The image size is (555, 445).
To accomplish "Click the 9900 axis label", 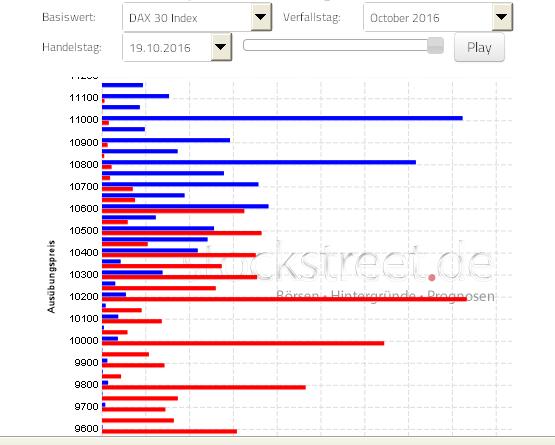I will coord(86,363).
